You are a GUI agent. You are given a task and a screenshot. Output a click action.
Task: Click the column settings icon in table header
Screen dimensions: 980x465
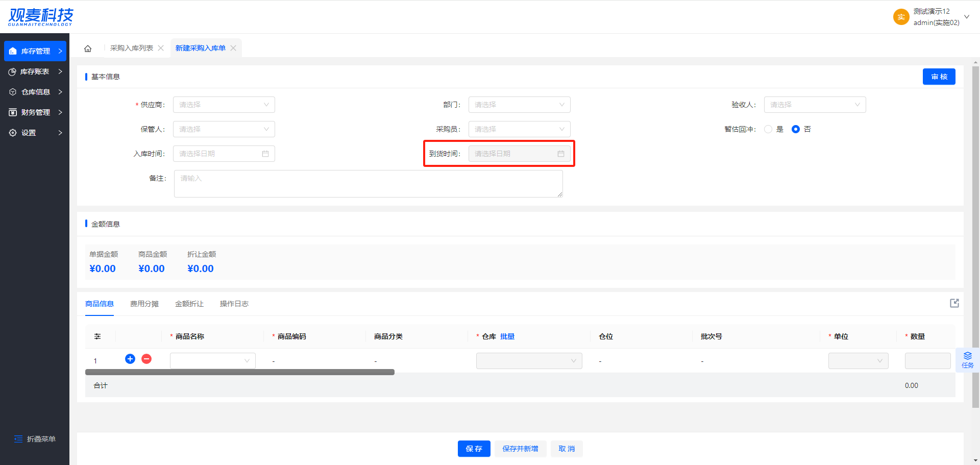coord(97,336)
